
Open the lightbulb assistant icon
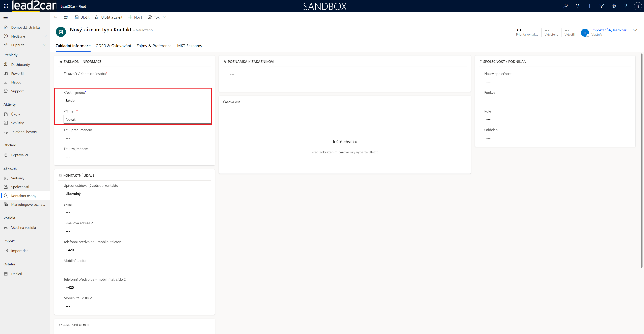point(577,6)
